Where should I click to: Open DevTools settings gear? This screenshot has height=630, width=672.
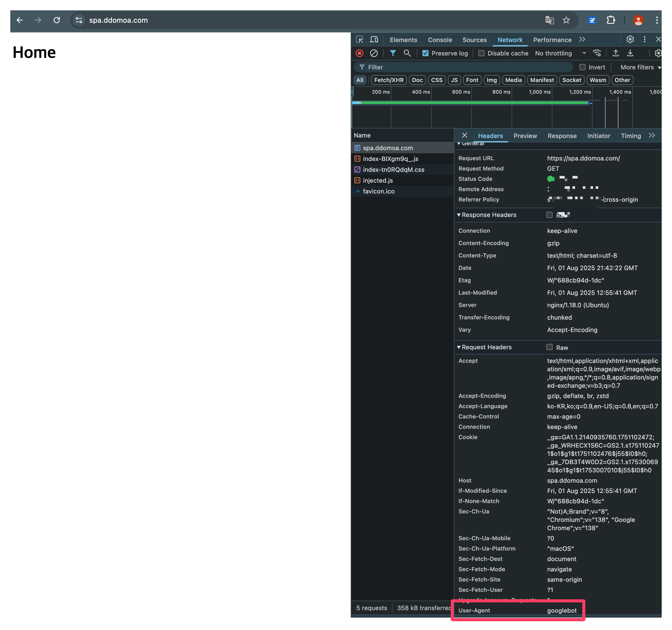630,39
